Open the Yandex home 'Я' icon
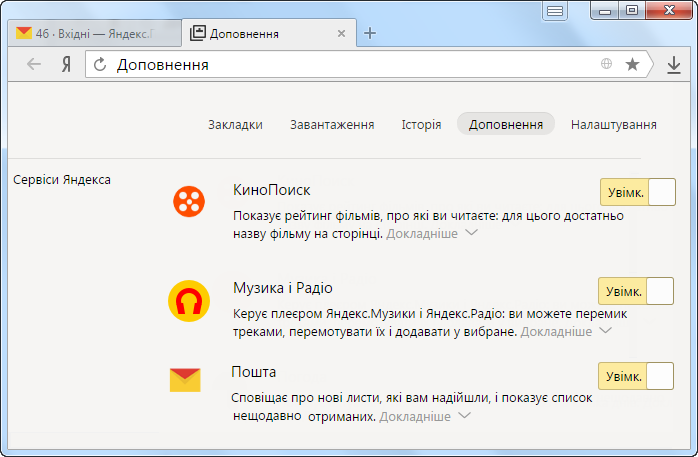Screen dimensions: 698x457 point(66,65)
